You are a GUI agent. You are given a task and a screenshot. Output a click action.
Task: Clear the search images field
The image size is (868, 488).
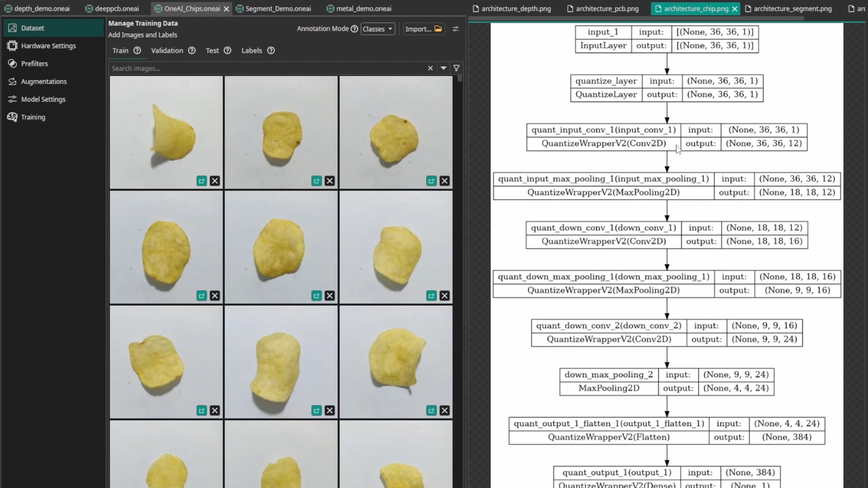coord(430,68)
